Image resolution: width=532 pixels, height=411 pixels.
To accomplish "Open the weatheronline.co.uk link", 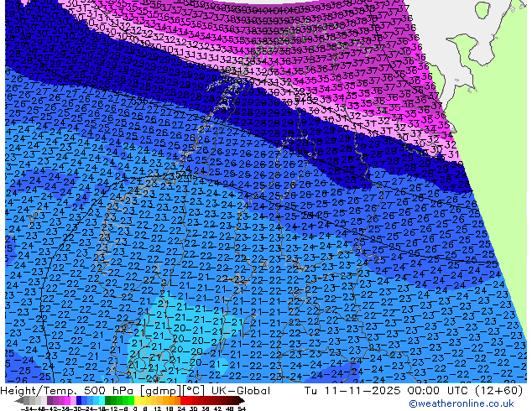I will tap(461, 403).
